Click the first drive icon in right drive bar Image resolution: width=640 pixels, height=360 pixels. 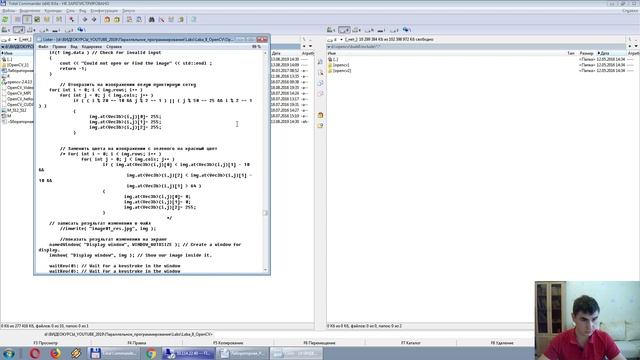point(331,30)
